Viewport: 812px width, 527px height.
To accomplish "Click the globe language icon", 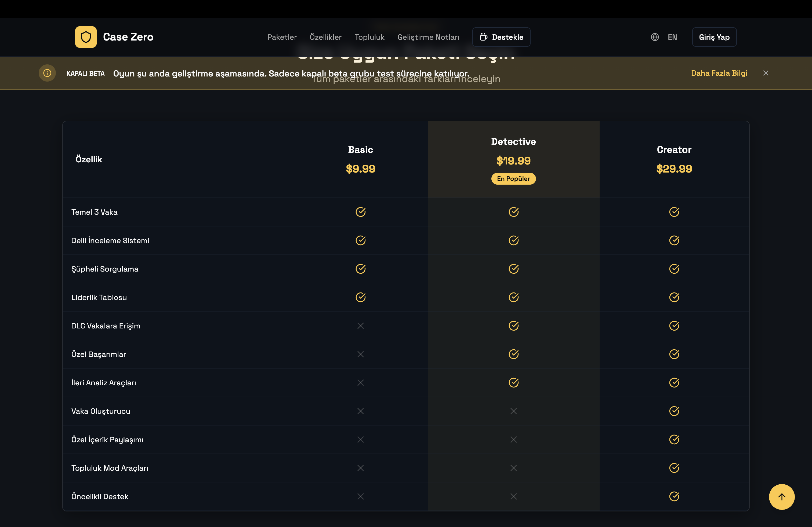I will (654, 37).
